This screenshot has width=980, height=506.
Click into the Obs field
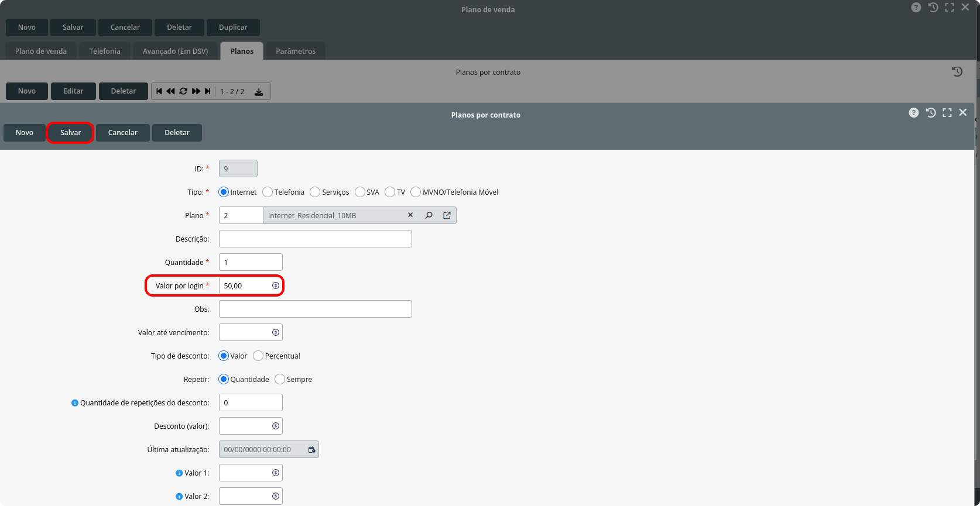[x=316, y=309]
